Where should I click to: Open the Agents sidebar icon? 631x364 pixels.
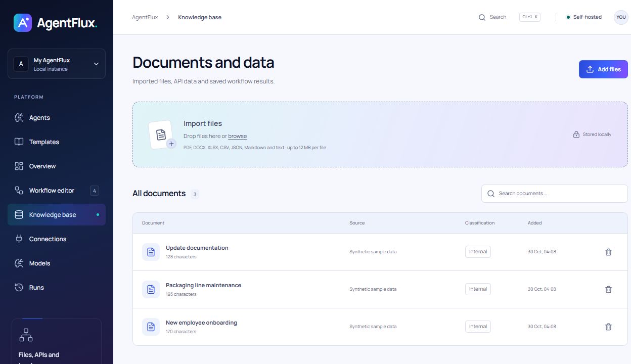tap(19, 118)
